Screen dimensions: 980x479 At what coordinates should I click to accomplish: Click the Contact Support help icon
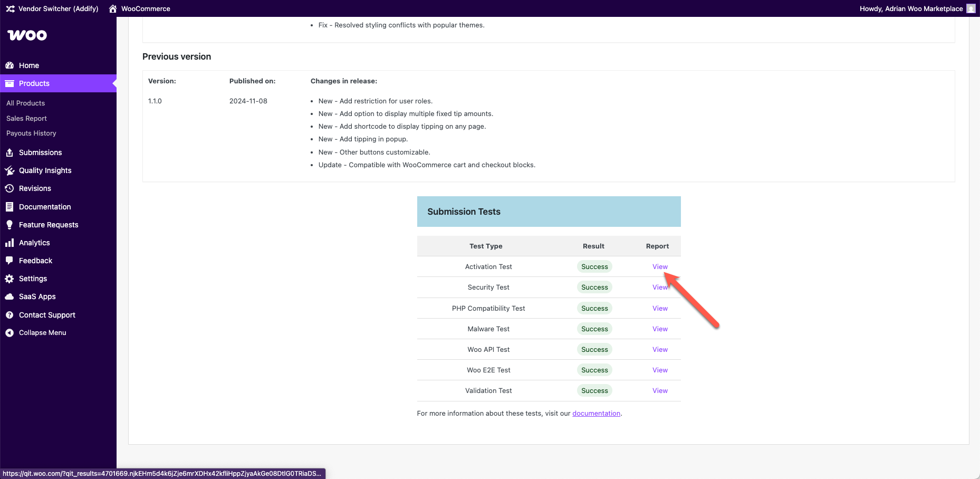coord(9,315)
